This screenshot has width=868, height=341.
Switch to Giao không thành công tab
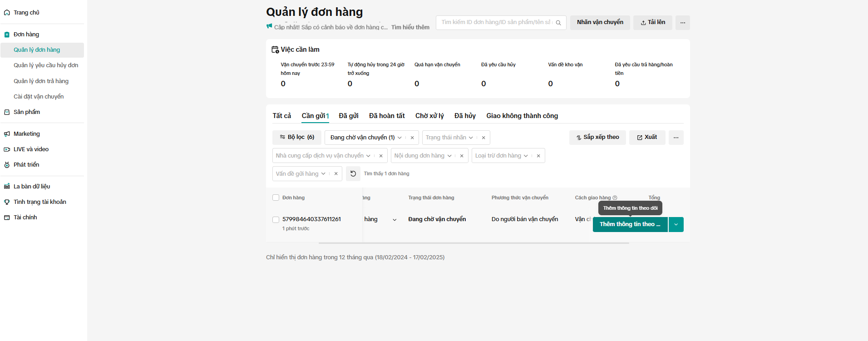pyautogui.click(x=522, y=116)
